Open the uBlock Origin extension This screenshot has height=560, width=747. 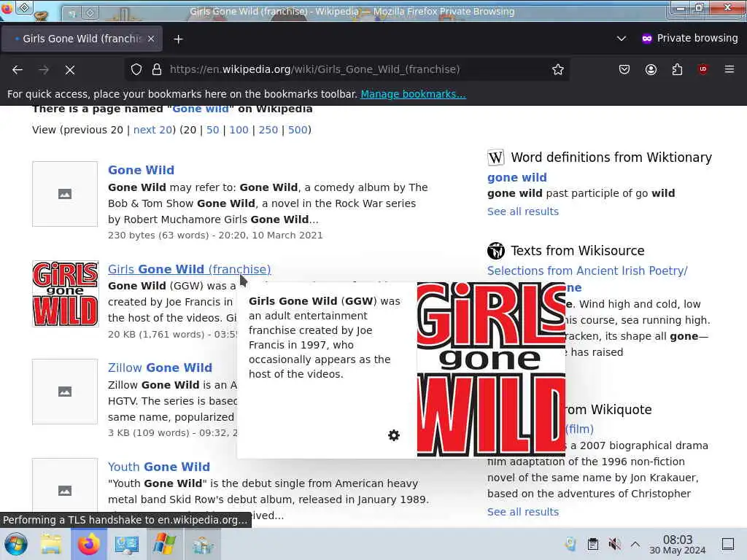click(x=703, y=69)
